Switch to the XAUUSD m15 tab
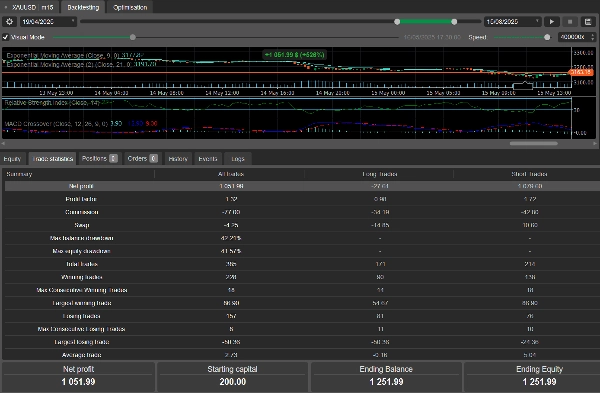 30,7
